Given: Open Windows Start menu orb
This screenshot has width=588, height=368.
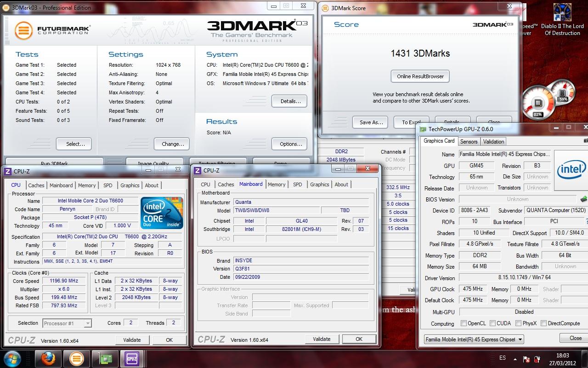Looking at the screenshot, I should [11, 358].
